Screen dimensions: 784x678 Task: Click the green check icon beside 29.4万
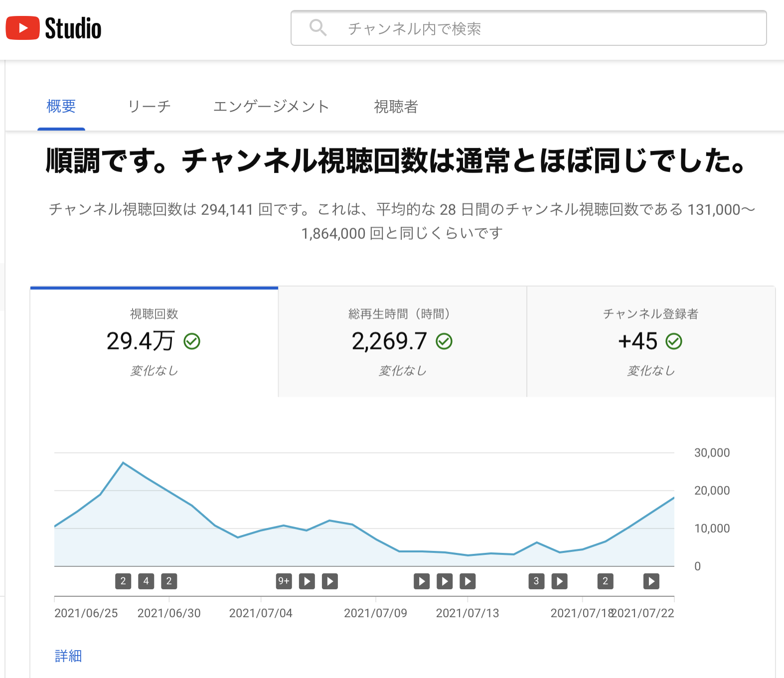(x=192, y=341)
